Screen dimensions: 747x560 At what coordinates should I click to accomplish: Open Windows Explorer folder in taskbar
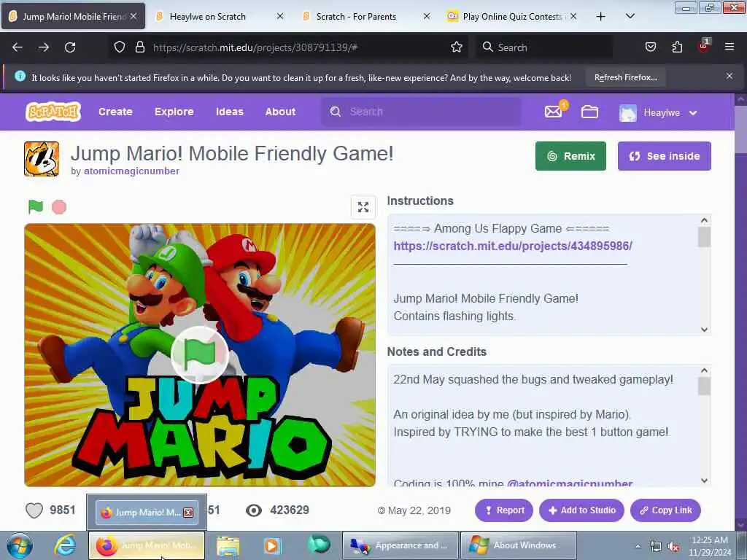pyautogui.click(x=228, y=545)
